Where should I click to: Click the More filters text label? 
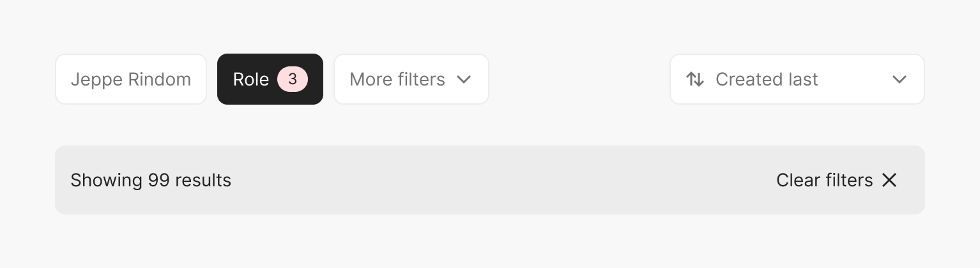point(397,79)
